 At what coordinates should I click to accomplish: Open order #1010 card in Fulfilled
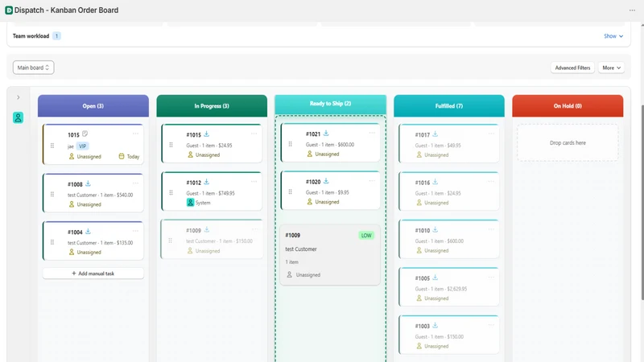click(x=449, y=239)
